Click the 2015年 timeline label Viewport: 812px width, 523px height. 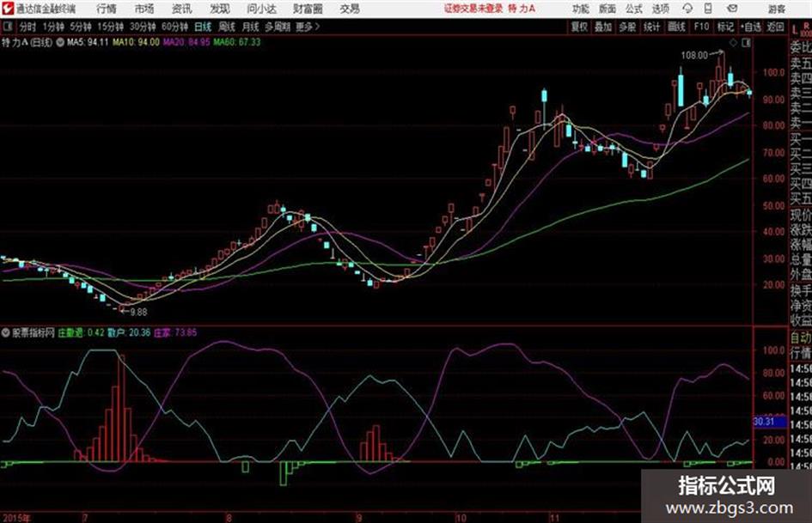pyautogui.click(x=16, y=518)
